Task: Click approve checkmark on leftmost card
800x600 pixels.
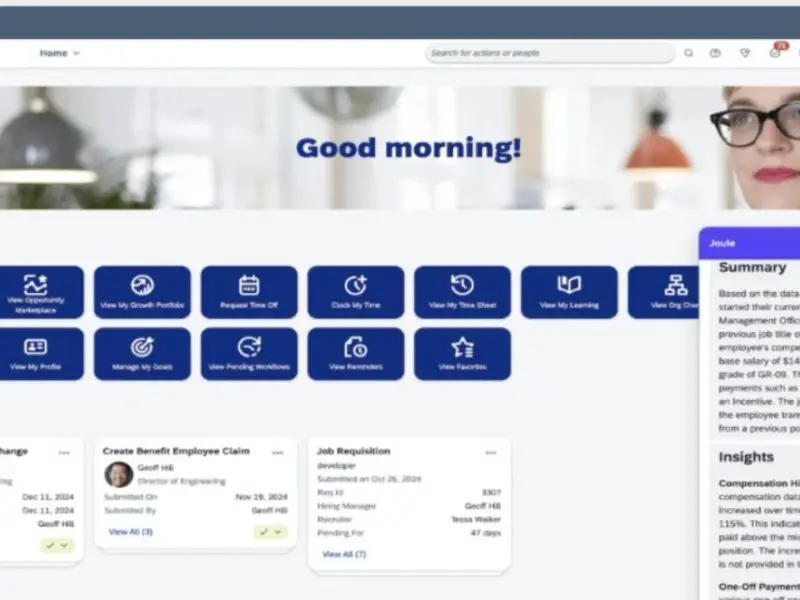Action: point(50,545)
